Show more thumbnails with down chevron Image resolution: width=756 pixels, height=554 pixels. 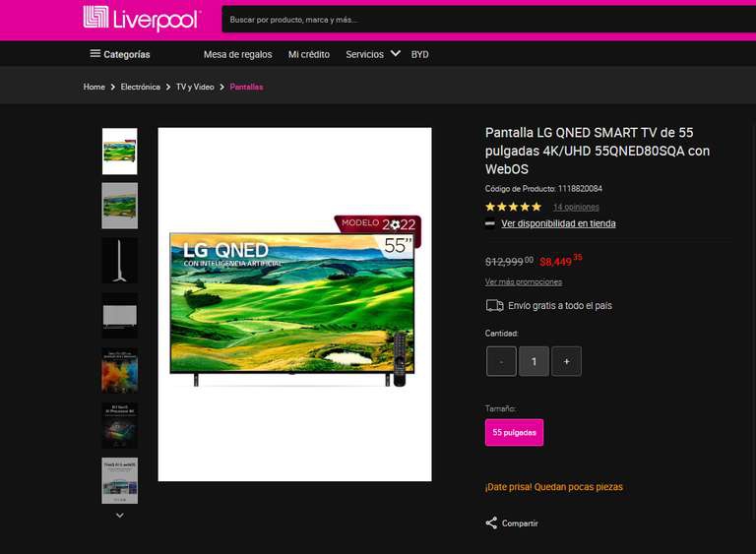click(119, 516)
